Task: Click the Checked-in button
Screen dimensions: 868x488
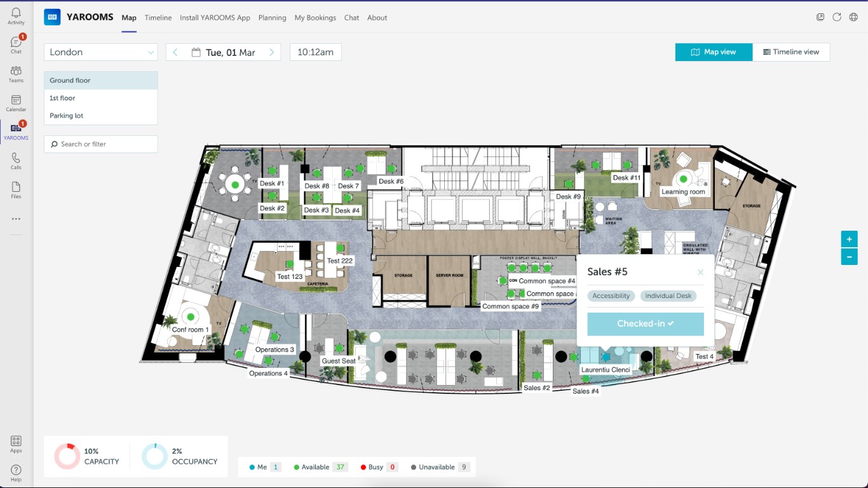Action: tap(646, 323)
